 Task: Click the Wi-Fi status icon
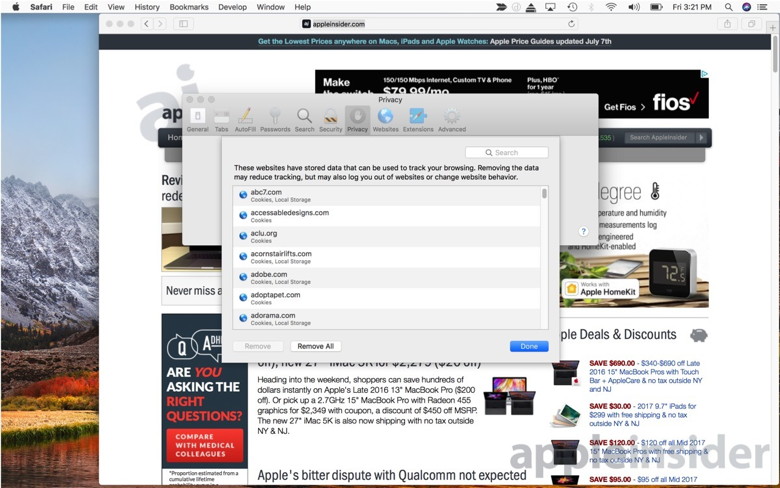(x=611, y=7)
